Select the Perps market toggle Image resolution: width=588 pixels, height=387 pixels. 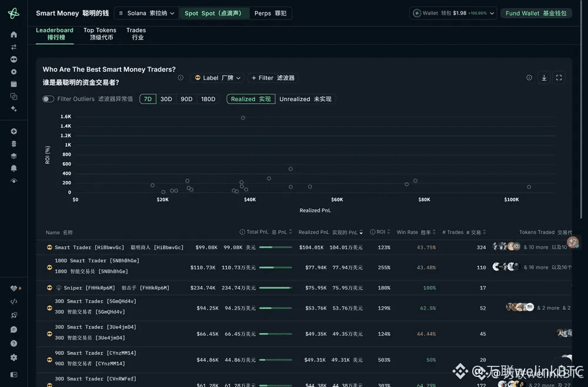pyautogui.click(x=270, y=13)
